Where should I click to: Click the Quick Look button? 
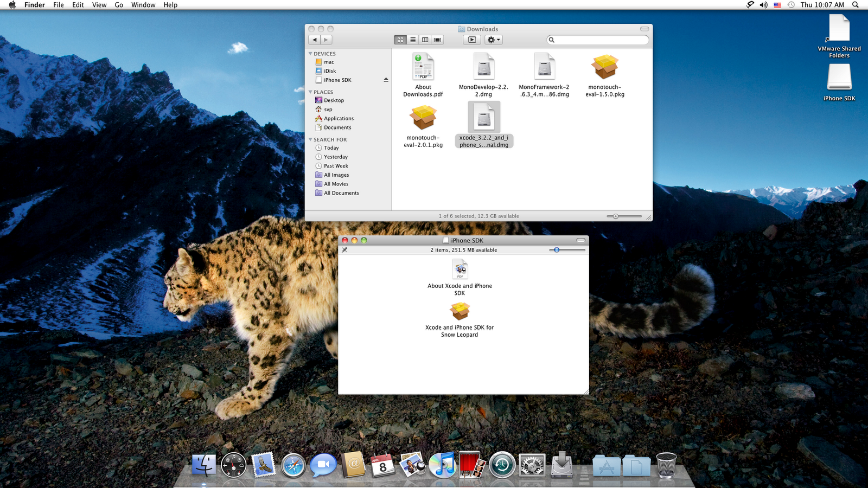tap(472, 40)
